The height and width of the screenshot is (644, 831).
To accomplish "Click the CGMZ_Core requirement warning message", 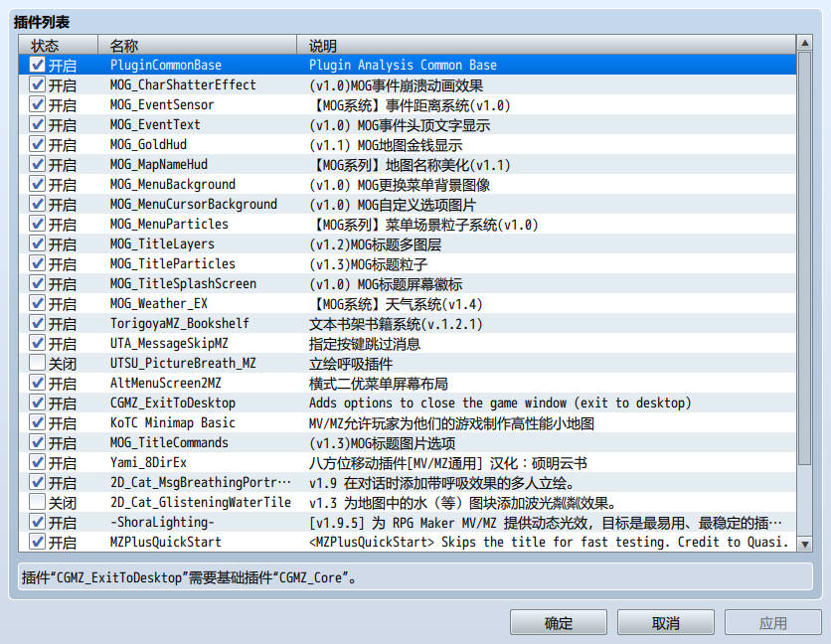I will click(x=189, y=577).
